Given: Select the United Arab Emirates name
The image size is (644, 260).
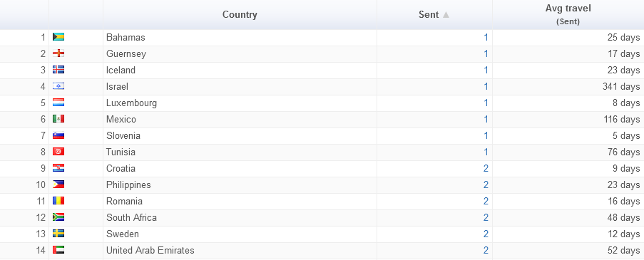Looking at the screenshot, I should tap(150, 250).
